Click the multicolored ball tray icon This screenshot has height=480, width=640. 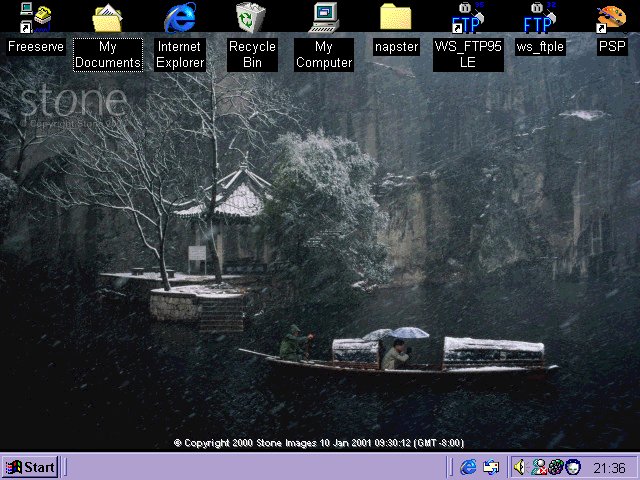(555, 467)
